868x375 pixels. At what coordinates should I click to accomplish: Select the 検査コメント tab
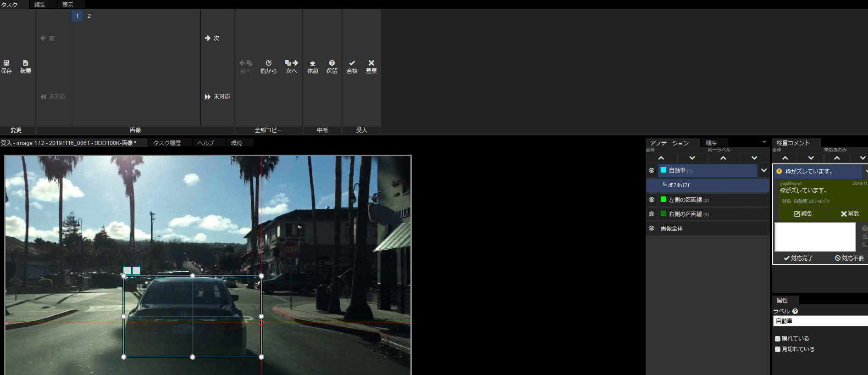[x=793, y=143]
